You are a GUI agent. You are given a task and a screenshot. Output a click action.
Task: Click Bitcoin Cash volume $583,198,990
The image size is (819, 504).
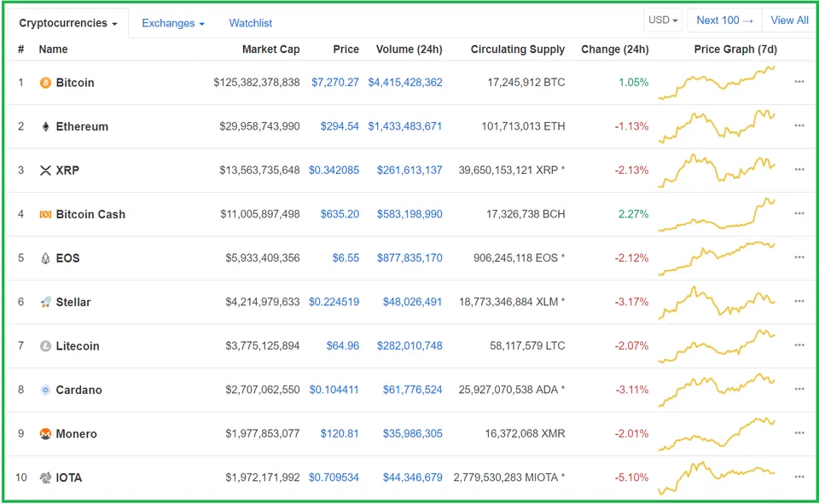tap(409, 213)
